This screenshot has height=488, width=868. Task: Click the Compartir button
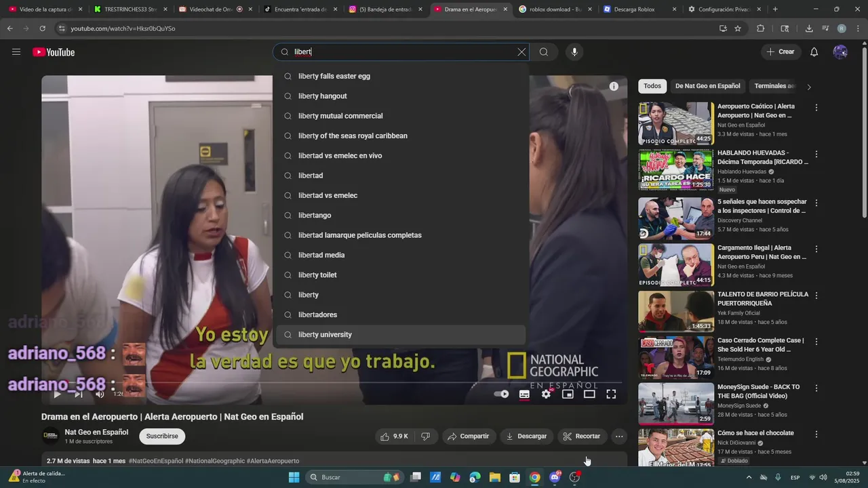tap(469, 436)
